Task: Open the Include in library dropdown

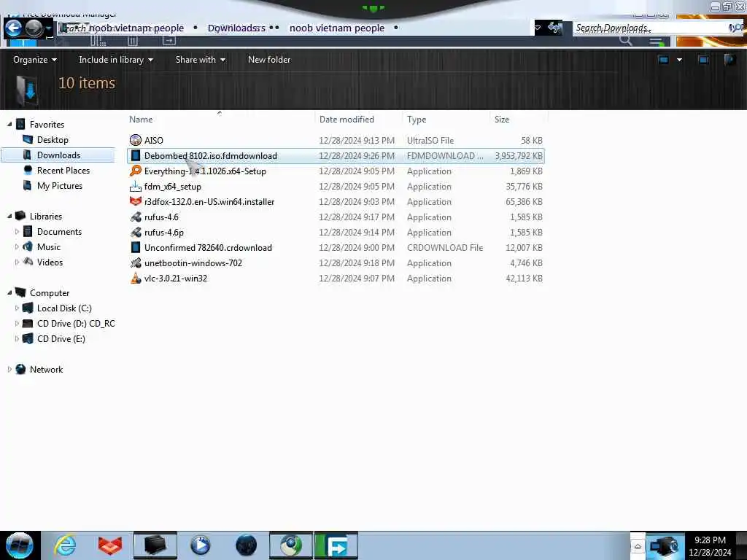Action: click(116, 60)
